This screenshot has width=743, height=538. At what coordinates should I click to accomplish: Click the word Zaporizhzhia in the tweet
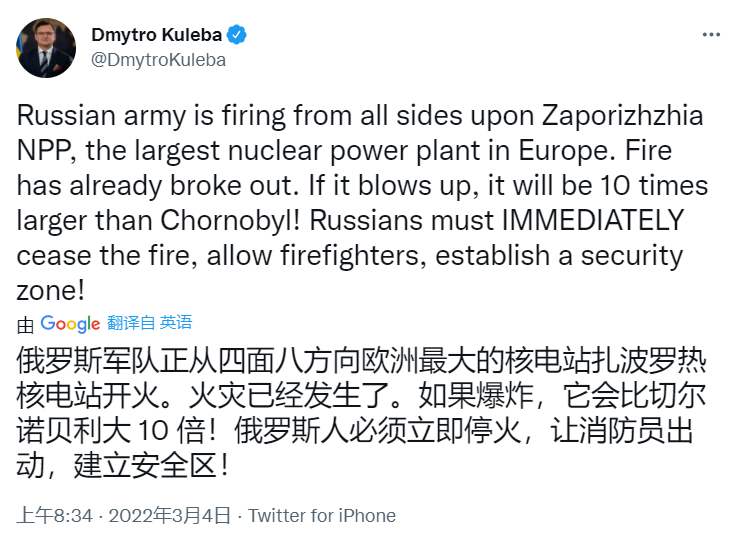point(623,116)
